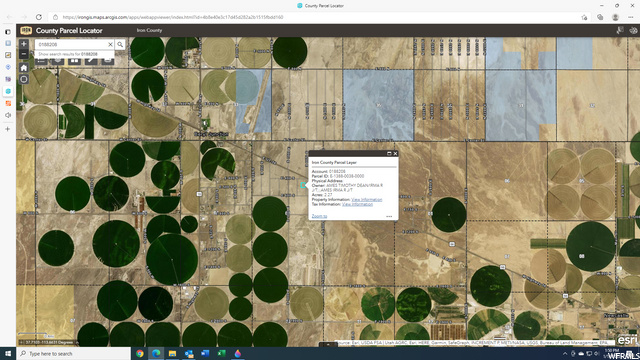Click sidebar speaker icon

click(8, 115)
